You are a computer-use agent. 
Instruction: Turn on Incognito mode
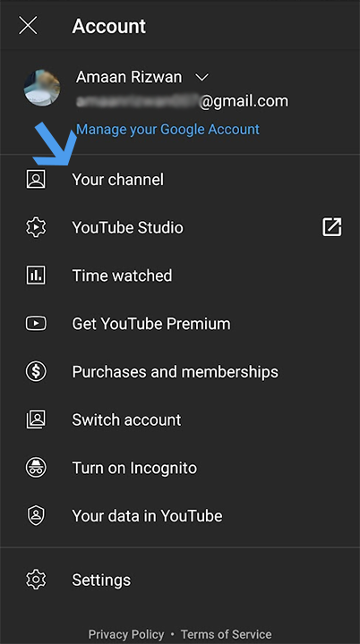[x=134, y=468]
